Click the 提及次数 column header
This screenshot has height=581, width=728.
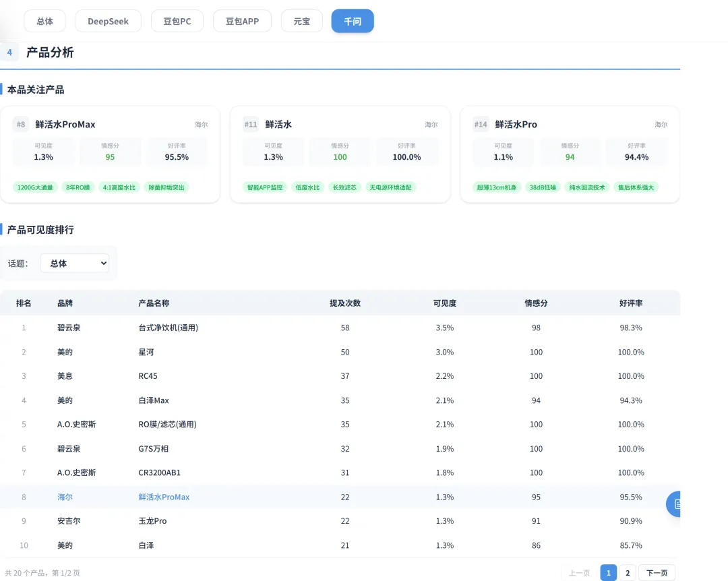click(345, 303)
